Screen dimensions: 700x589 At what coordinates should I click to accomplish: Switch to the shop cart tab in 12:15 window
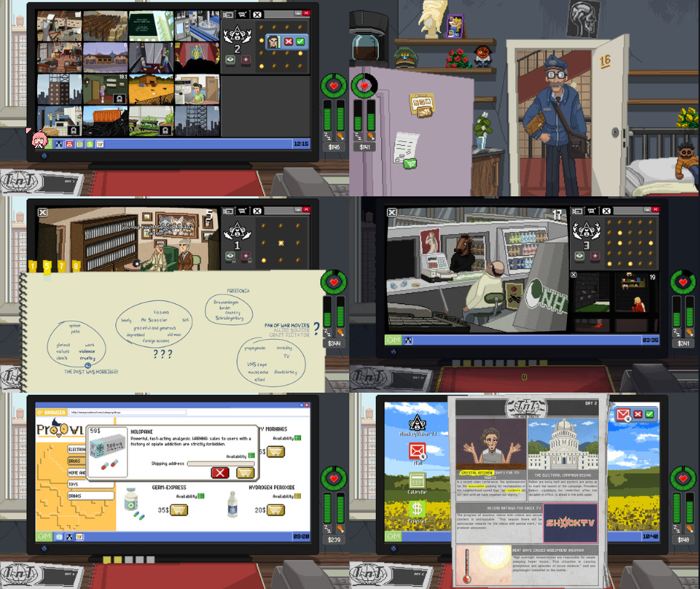(242, 15)
